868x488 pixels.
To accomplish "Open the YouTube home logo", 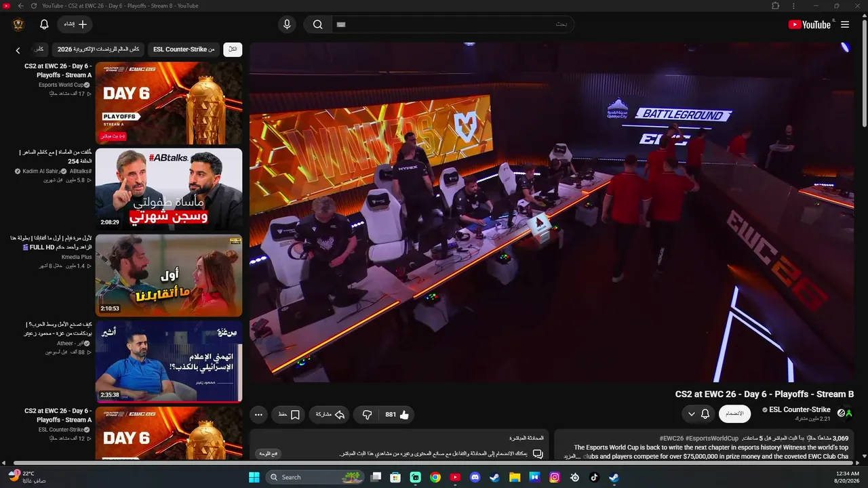I will pyautogui.click(x=809, y=24).
